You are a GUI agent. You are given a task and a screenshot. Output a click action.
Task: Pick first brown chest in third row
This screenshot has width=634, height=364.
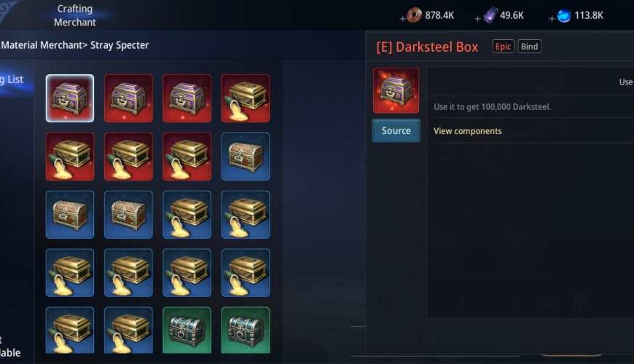pyautogui.click(x=70, y=215)
